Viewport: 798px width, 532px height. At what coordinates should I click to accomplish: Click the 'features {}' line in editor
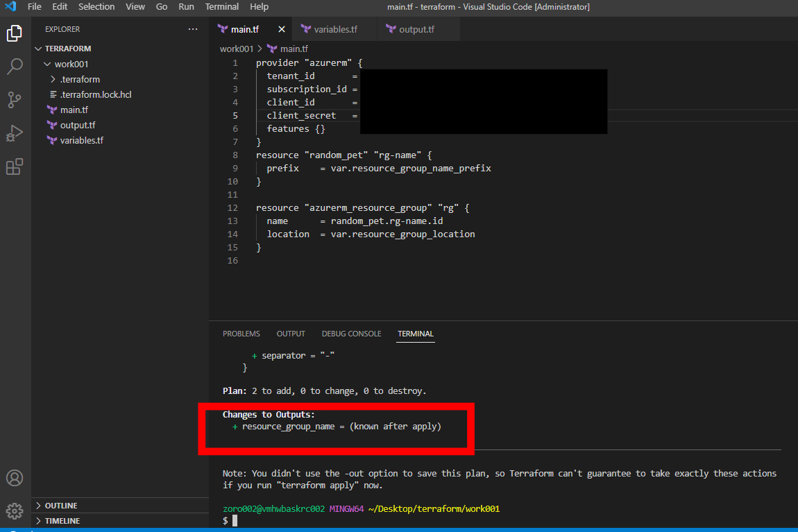coord(296,129)
